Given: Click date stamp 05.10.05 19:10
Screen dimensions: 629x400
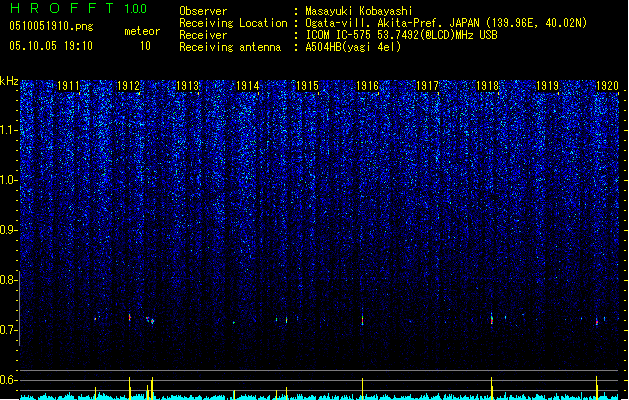Looking at the screenshot, I should point(51,46).
